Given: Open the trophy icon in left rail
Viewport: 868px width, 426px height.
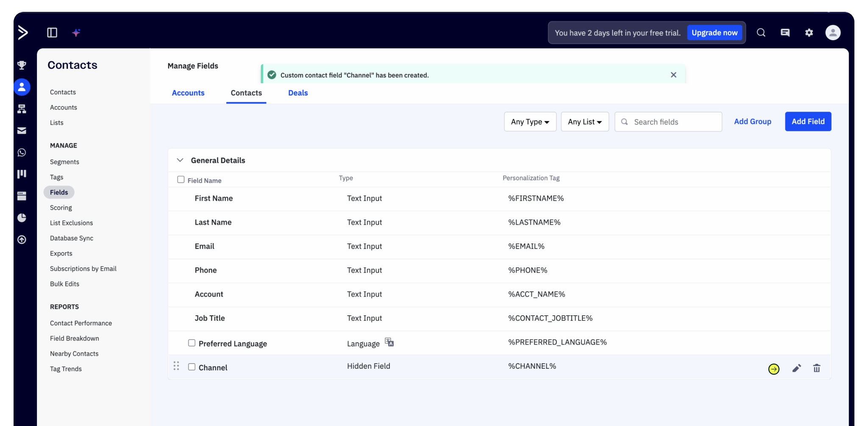Looking at the screenshot, I should coord(22,65).
